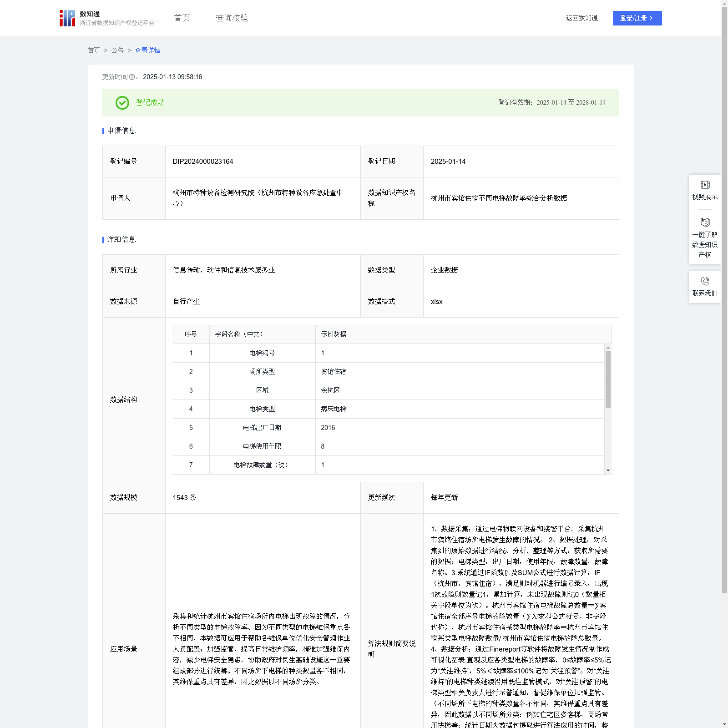Click the 登记有效期 date range text
This screenshot has width=728, height=728.
552,103
